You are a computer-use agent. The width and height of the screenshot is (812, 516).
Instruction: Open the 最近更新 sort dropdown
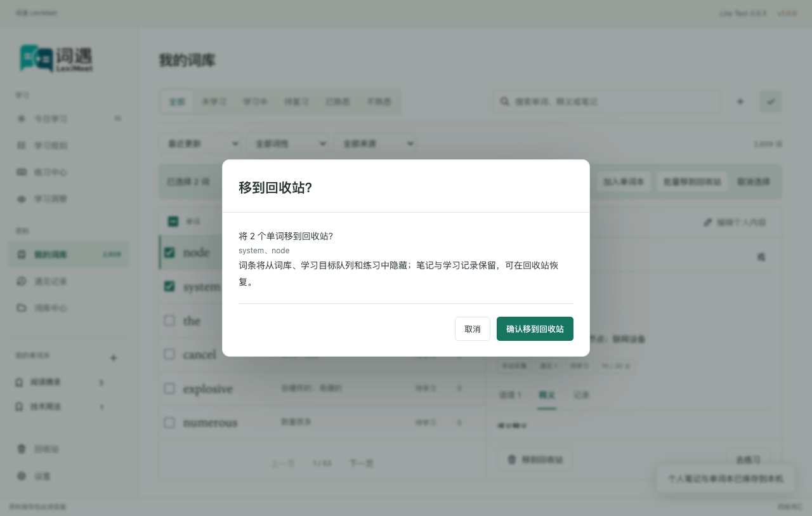(201, 144)
